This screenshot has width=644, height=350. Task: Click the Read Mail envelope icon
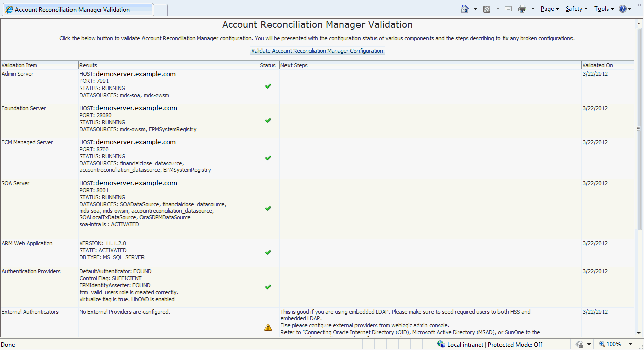click(x=508, y=9)
